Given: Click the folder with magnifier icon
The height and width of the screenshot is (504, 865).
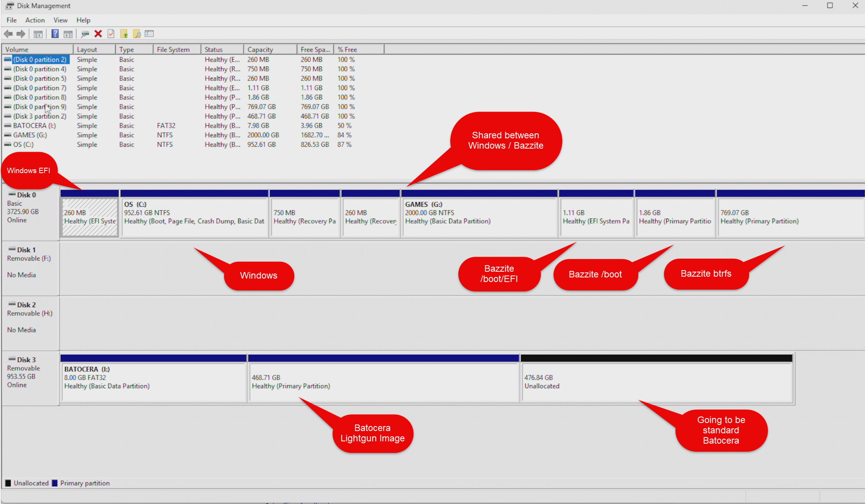Looking at the screenshot, I should coord(137,34).
